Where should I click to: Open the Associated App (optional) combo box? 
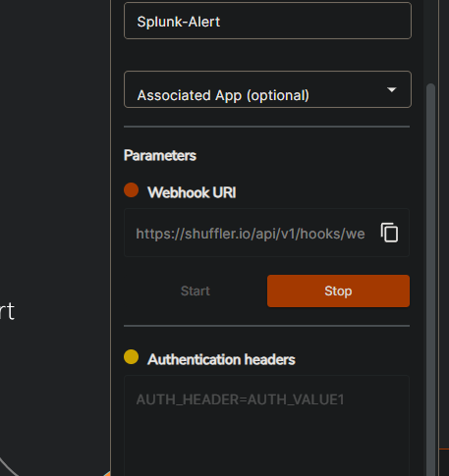[267, 89]
